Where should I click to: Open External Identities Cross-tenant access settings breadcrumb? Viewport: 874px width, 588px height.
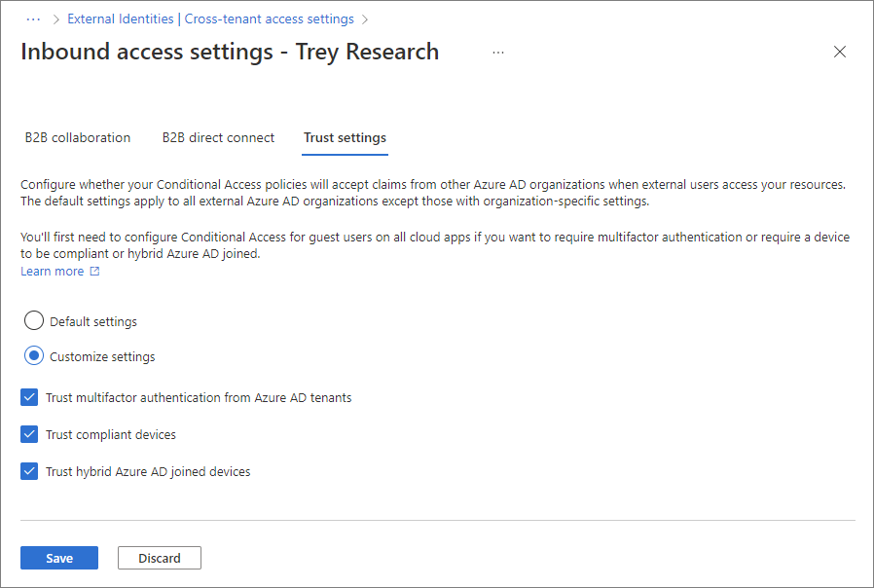[210, 18]
